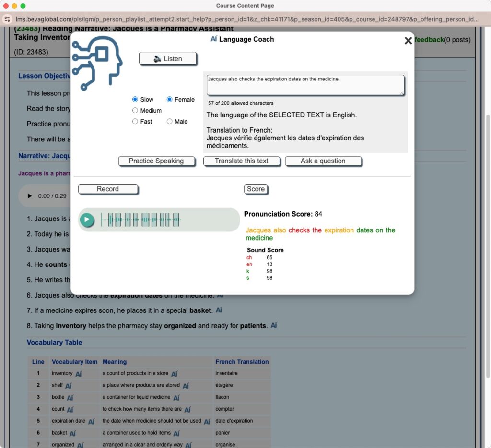Click AI icon after 'to check how many items there are'
This screenshot has height=448, width=491.
(187, 409)
